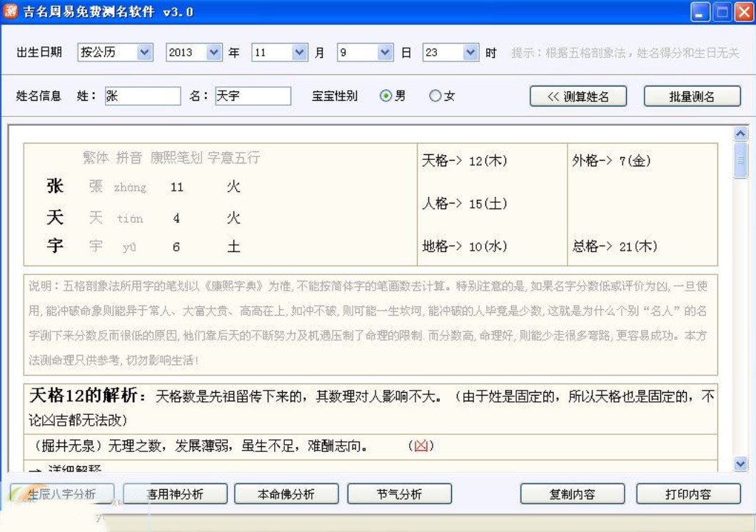The height and width of the screenshot is (532, 756).
Task: Click the 康熙笔划 column header
Action: point(176,157)
